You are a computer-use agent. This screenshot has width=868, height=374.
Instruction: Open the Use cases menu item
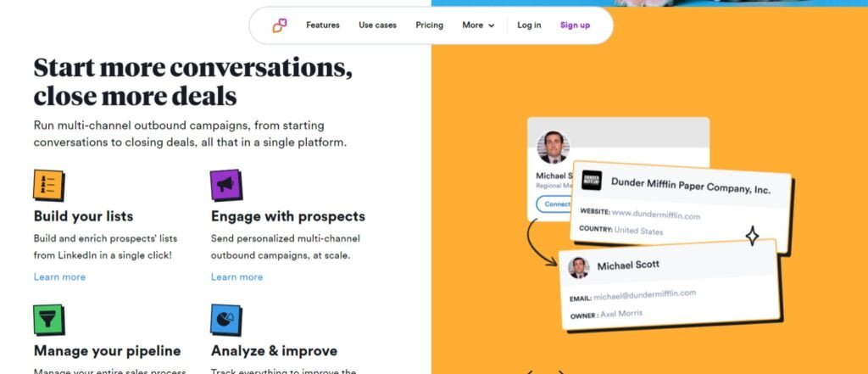click(377, 25)
